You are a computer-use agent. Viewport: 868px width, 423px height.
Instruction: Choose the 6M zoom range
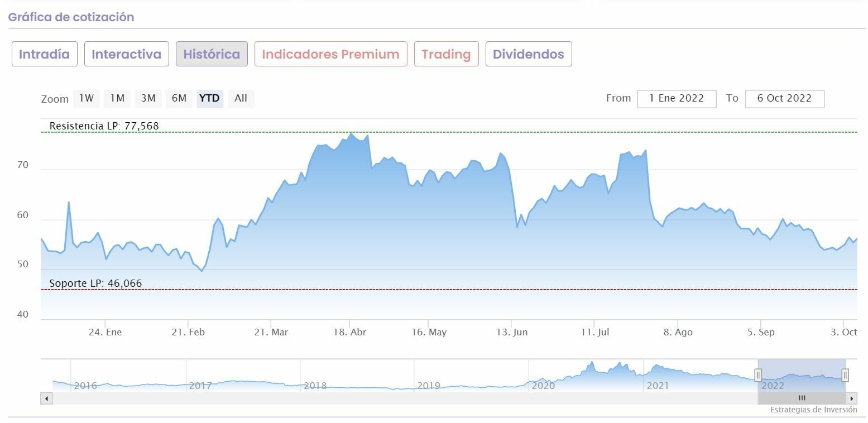179,98
